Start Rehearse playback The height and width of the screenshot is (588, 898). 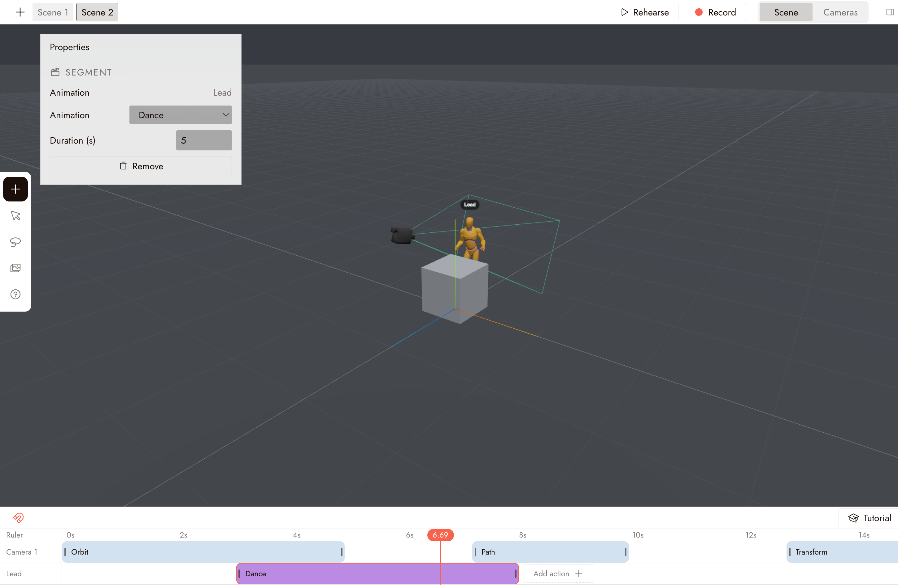644,12
